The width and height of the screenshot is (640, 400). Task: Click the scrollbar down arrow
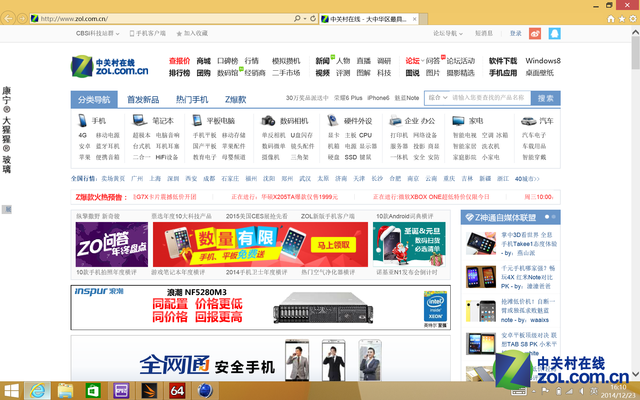point(636,374)
